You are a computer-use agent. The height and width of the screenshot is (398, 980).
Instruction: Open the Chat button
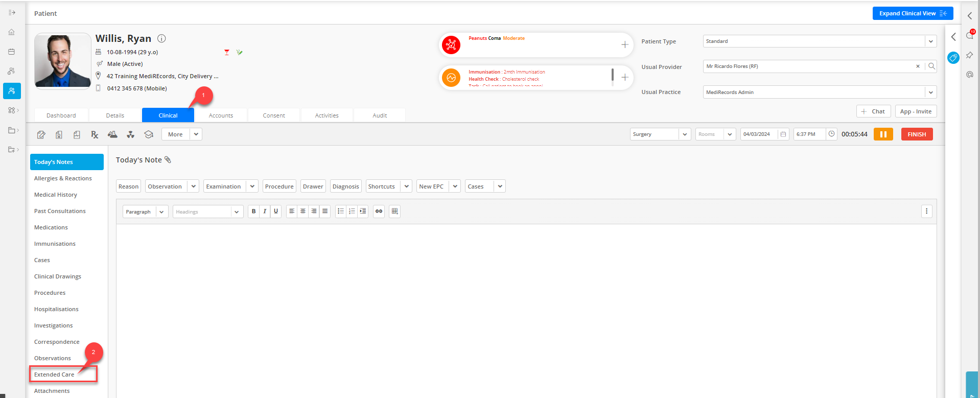click(874, 111)
